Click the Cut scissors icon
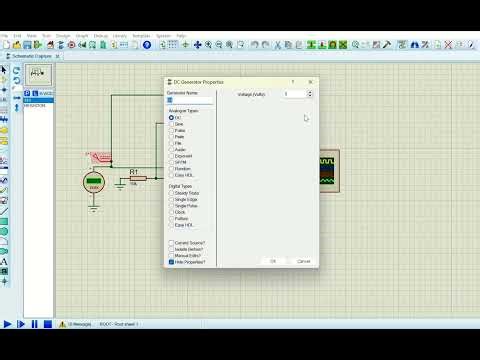Image resolution: width=480 pixels, height=360 pixels. pos(277,45)
